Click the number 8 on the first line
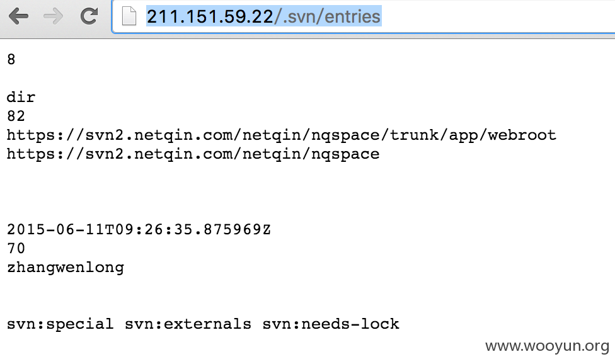 pos(11,60)
